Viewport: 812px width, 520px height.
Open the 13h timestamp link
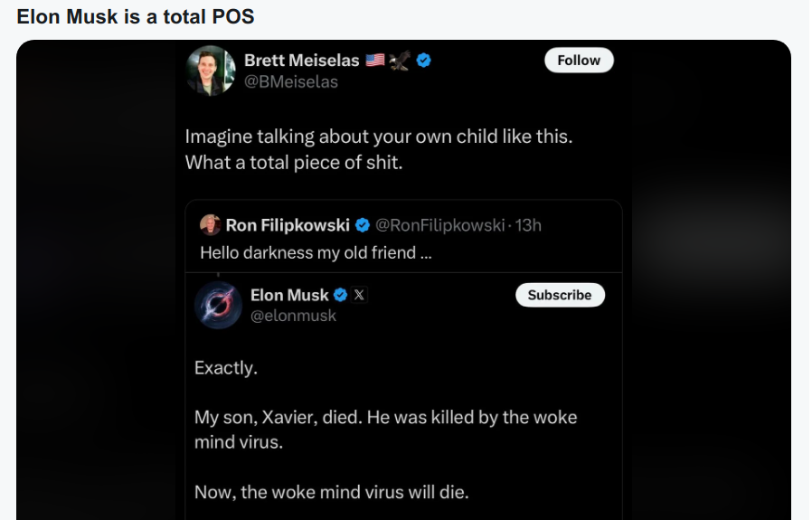pos(528,225)
